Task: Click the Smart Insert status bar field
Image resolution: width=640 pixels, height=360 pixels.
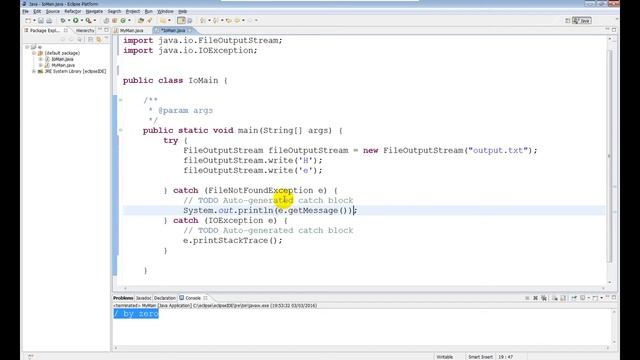Action: [480, 357]
